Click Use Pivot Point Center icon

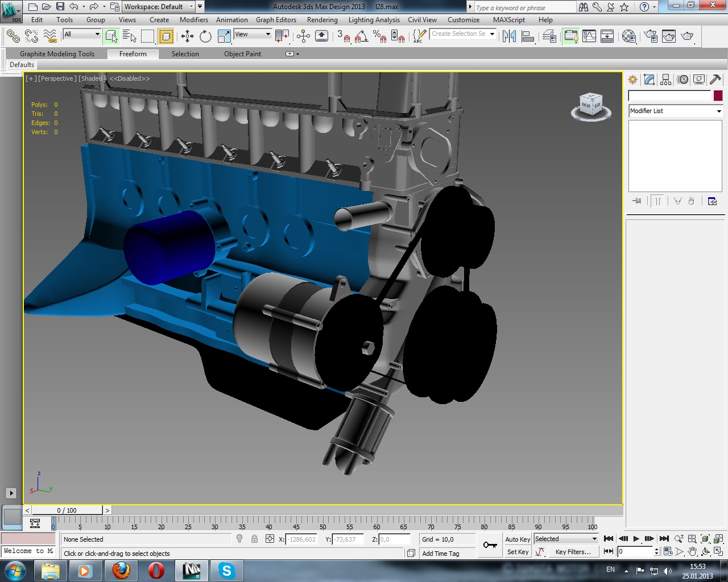click(x=282, y=36)
